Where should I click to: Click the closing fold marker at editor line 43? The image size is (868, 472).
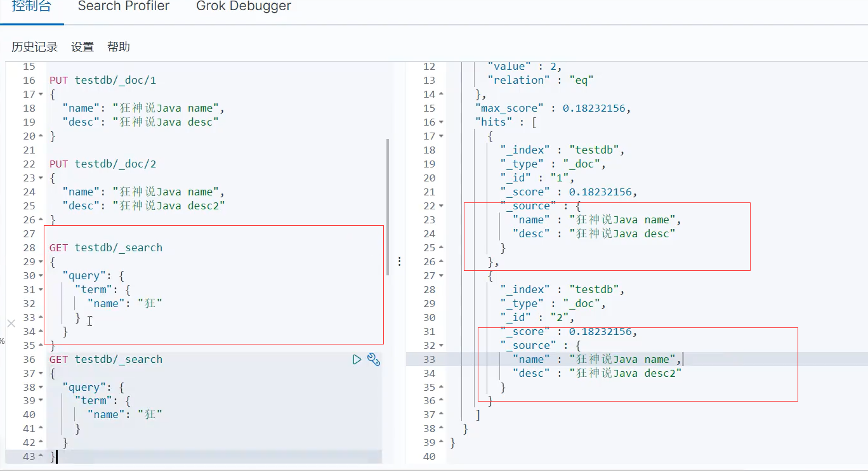click(41, 457)
